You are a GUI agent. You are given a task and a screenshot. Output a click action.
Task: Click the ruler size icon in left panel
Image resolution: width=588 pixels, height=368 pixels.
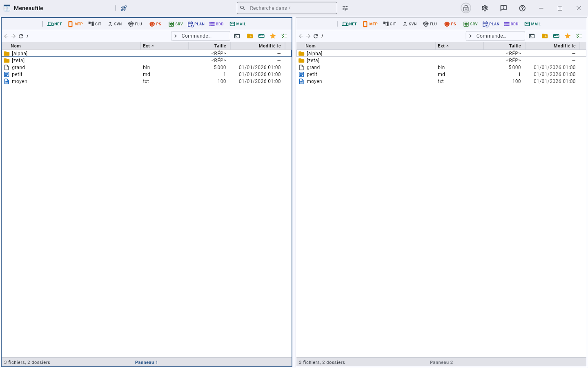261,36
